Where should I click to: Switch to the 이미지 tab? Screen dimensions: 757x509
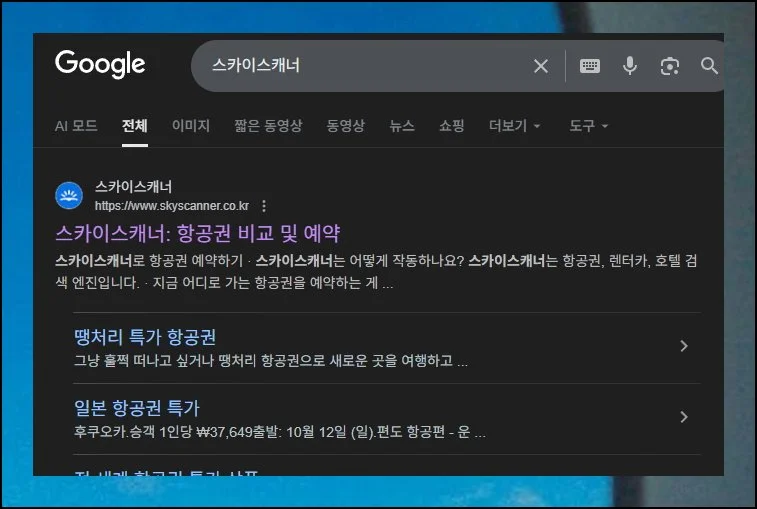pos(191,126)
